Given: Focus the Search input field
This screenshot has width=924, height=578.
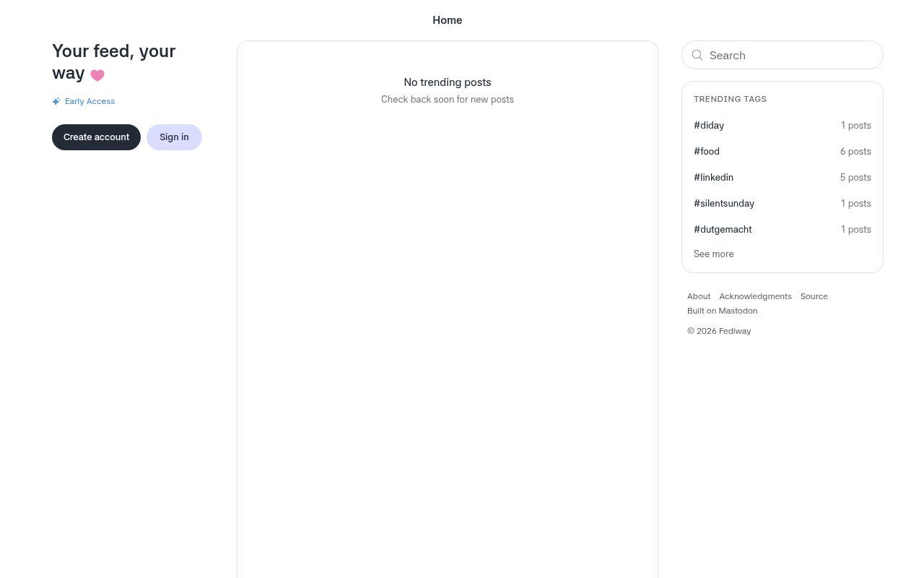Looking at the screenshot, I should click(x=783, y=55).
